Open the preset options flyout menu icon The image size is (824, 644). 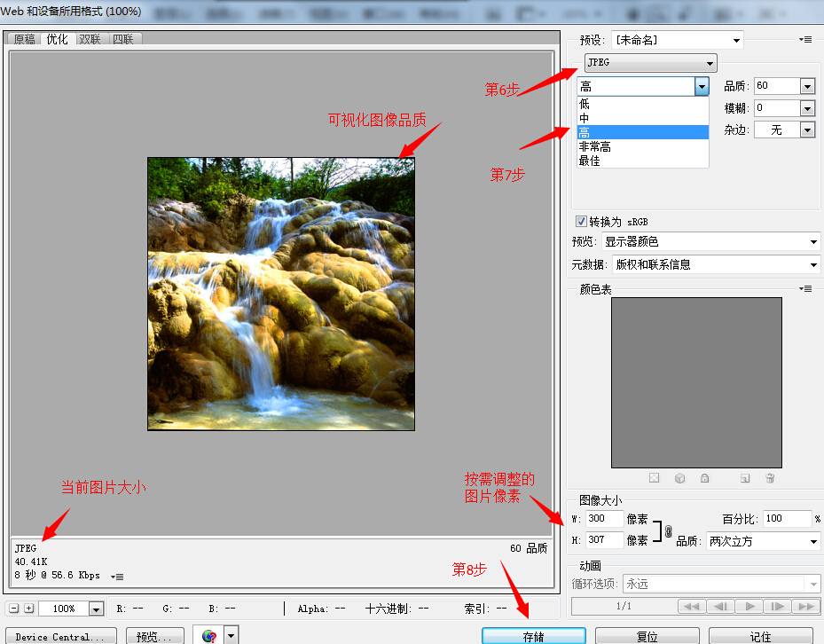805,40
